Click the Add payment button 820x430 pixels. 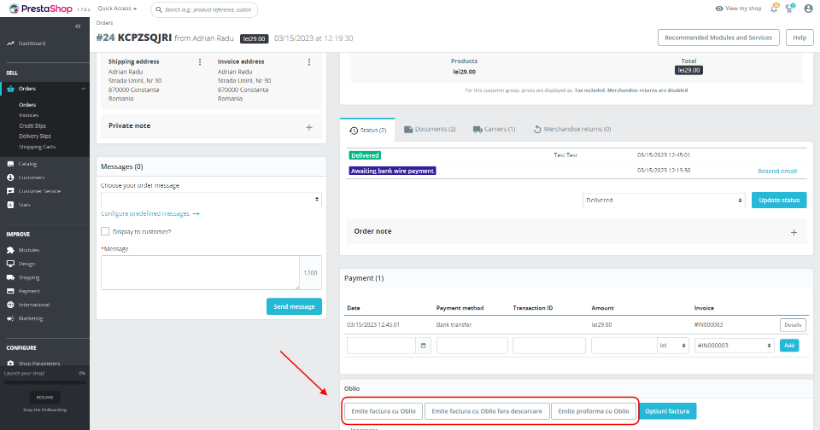click(x=789, y=345)
